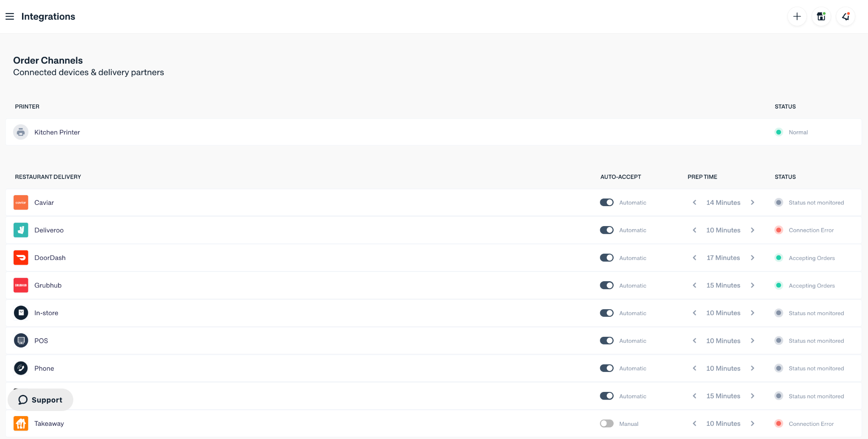Image resolution: width=868 pixels, height=439 pixels.
Task: Disable auto-accept for Deliveroo
Action: (606, 230)
